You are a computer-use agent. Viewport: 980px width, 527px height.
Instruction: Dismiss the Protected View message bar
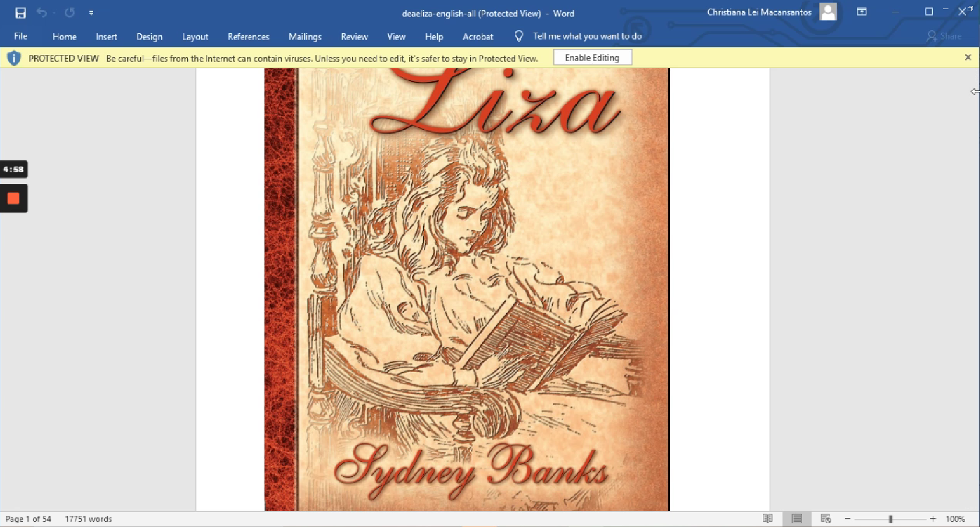[x=967, y=58]
